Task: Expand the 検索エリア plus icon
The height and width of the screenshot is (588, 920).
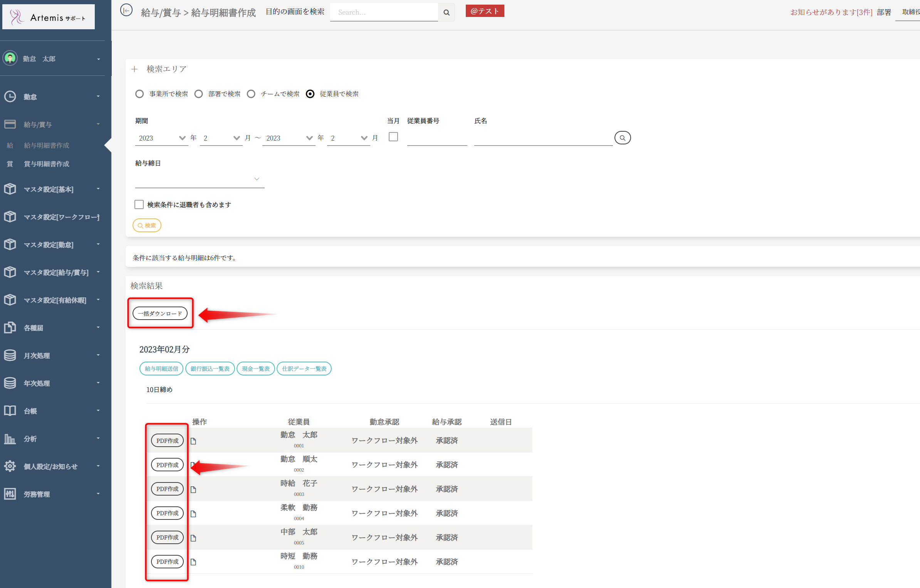Action: [134, 69]
